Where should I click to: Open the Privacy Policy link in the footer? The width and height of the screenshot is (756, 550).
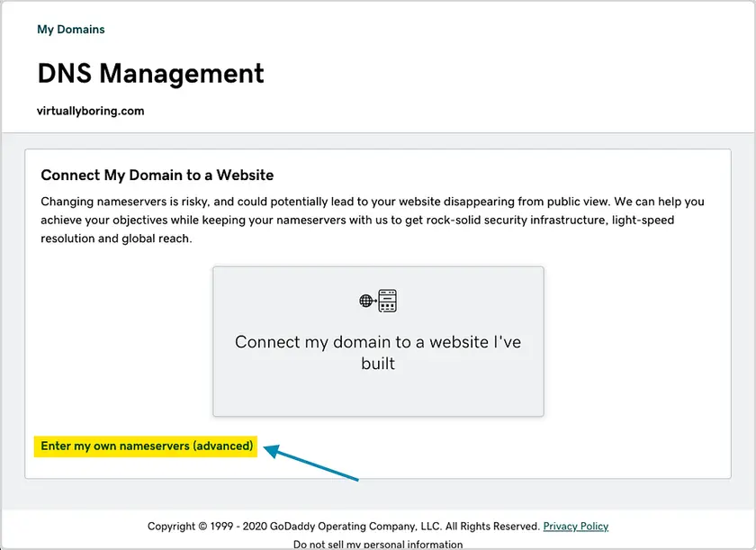click(x=576, y=526)
